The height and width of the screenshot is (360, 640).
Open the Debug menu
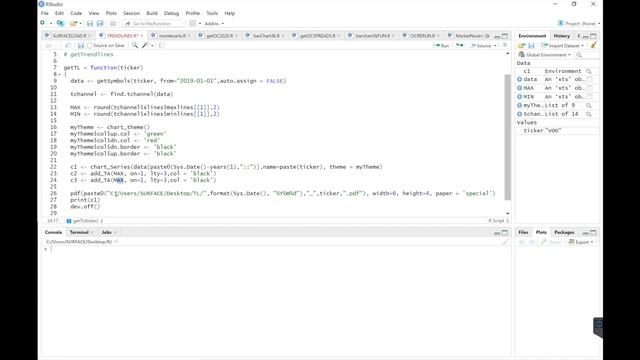click(x=171, y=13)
